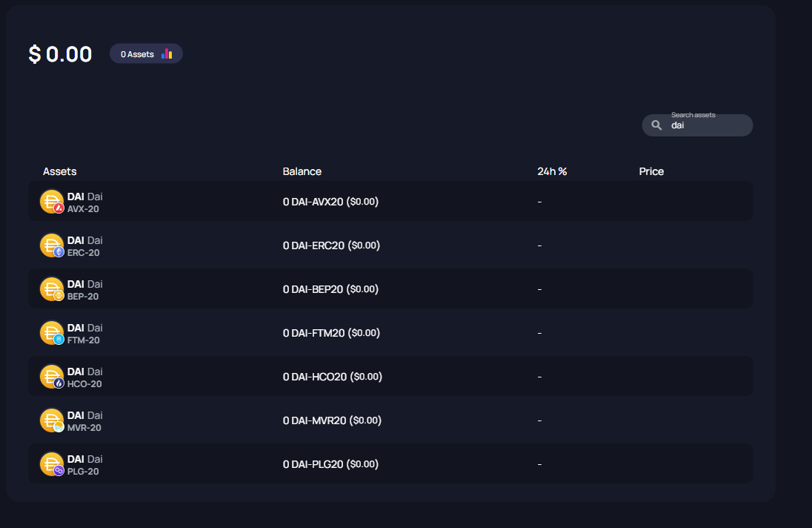The width and height of the screenshot is (812, 528).
Task: Open the 0 Assets pill button
Action: click(145, 53)
